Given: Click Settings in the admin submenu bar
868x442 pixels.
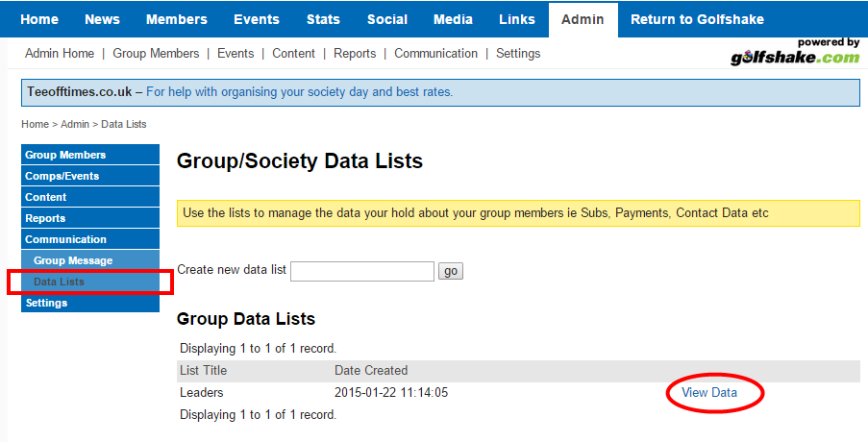Looking at the screenshot, I should tap(518, 54).
